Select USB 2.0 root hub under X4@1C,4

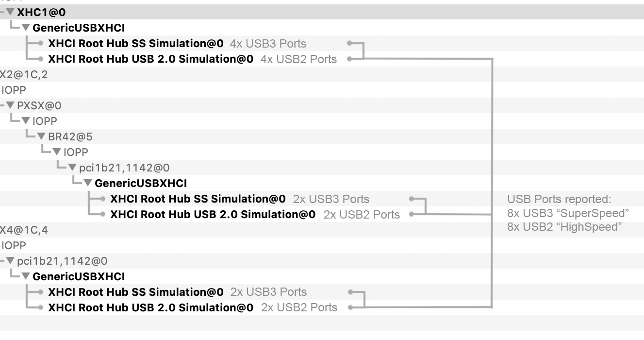tap(150, 308)
